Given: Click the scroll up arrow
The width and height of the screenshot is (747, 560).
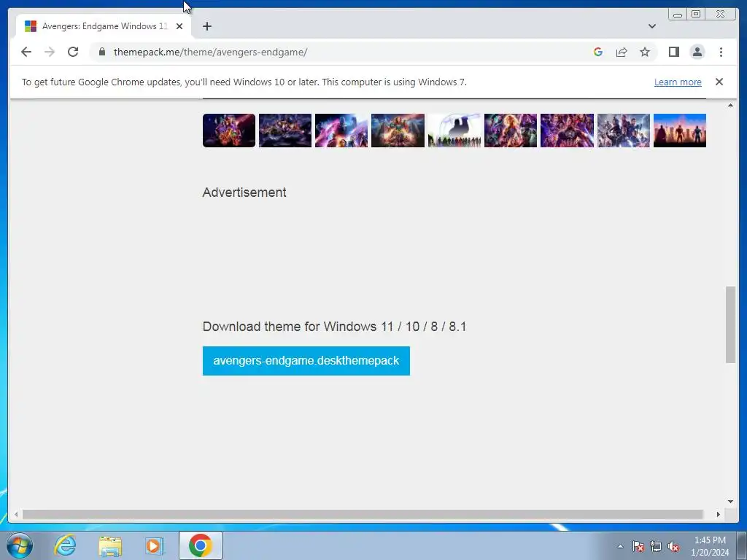Looking at the screenshot, I should 730,105.
